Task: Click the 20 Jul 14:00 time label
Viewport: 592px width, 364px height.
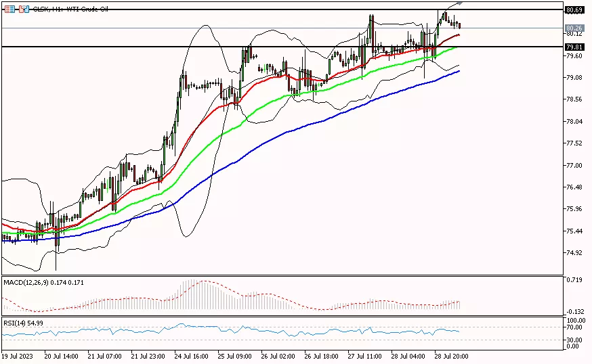Action: click(x=61, y=356)
